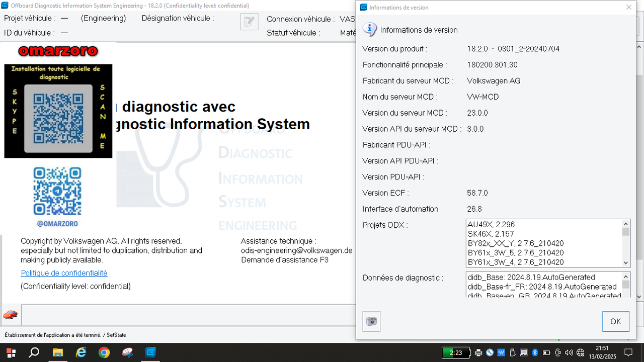Click scroll up arrow of Données de diagnostic list

point(626,277)
